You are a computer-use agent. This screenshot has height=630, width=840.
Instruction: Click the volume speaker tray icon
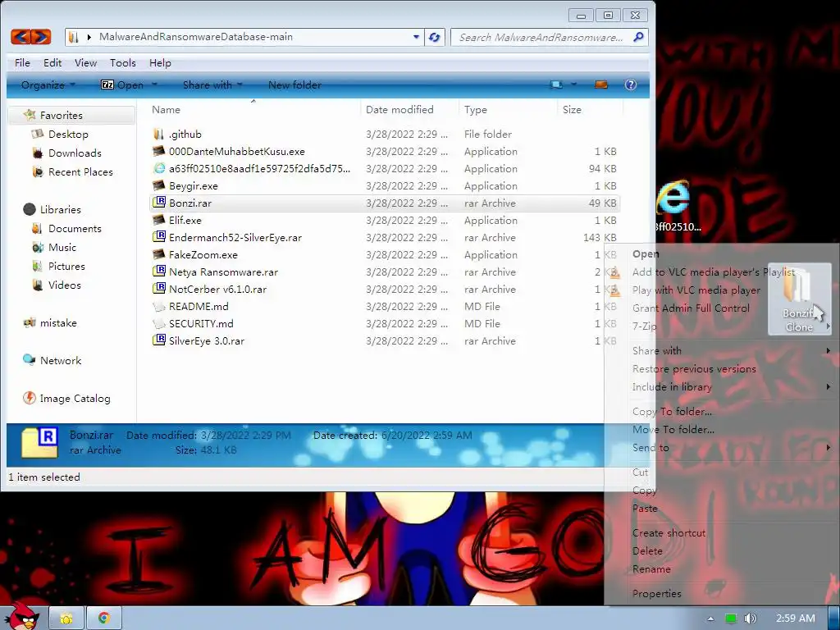(x=750, y=619)
